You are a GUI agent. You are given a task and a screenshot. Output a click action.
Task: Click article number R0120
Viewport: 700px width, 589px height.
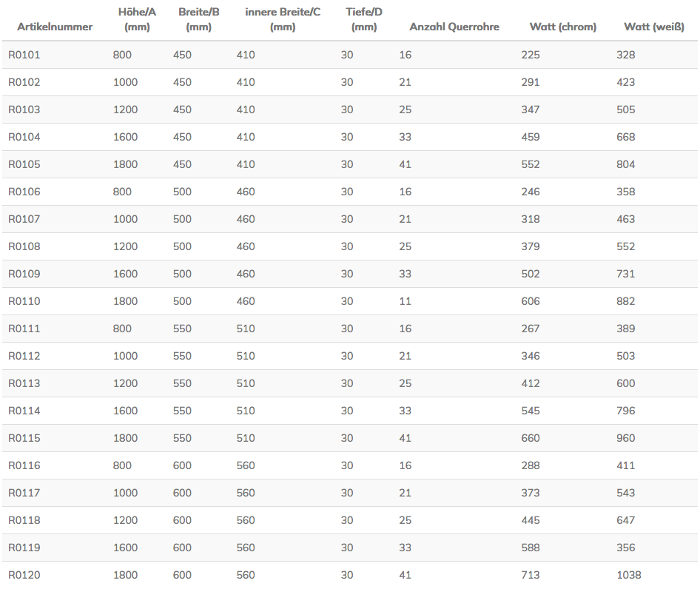[24, 575]
